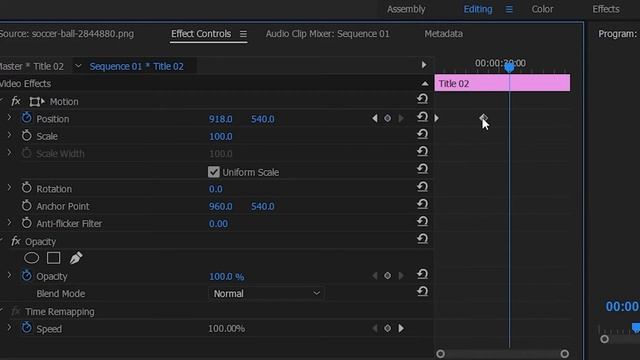Viewport: 640px width, 360px height.
Task: Create a 4-point polygon mask
Action: pyautogui.click(x=53, y=258)
